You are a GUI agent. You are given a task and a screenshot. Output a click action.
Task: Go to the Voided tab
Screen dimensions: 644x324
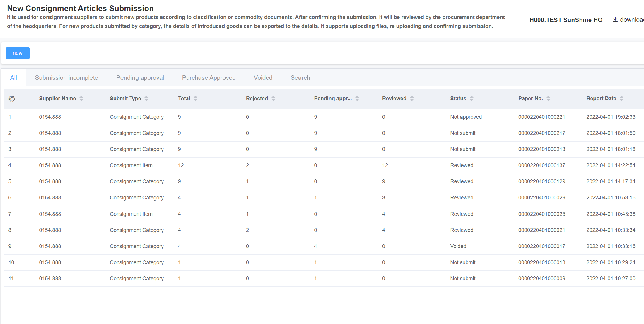(x=263, y=78)
